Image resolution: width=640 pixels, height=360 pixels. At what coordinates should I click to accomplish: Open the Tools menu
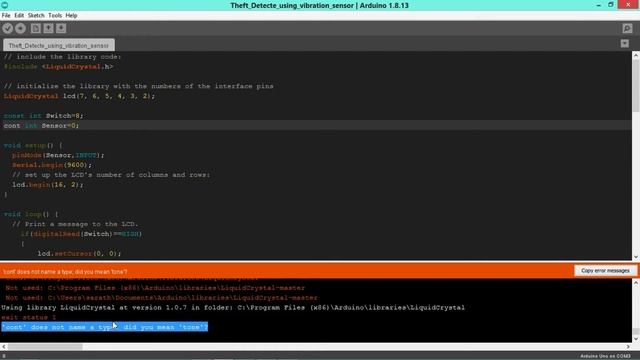tap(55, 16)
